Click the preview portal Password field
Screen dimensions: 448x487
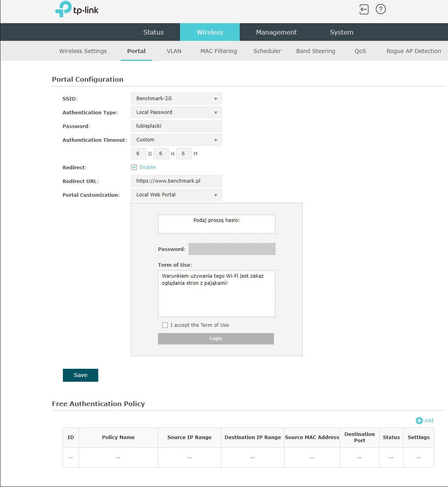(232, 249)
